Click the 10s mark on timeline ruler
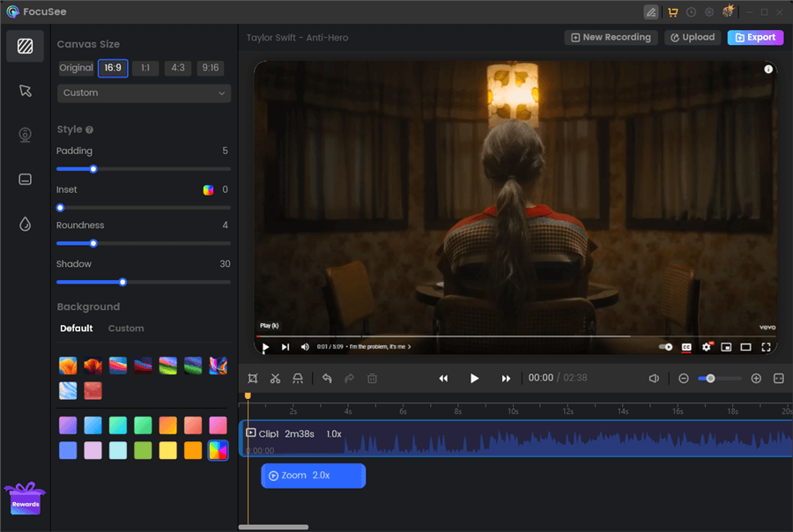 point(513,411)
